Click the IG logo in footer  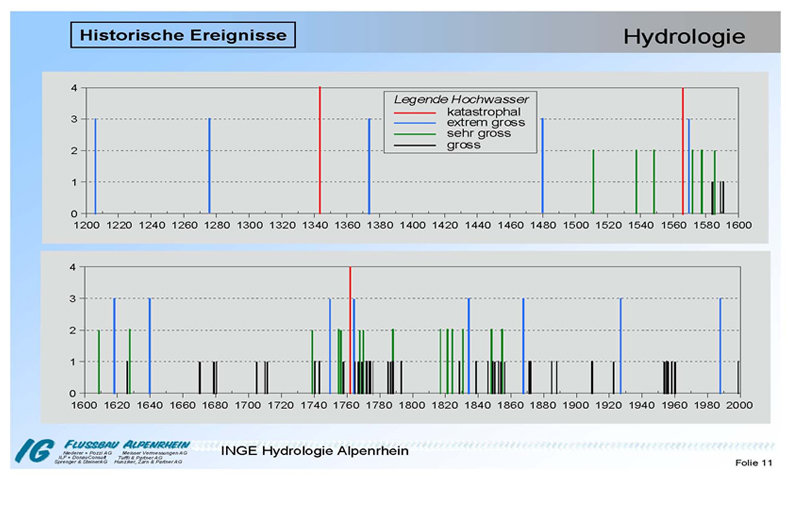coord(33,451)
